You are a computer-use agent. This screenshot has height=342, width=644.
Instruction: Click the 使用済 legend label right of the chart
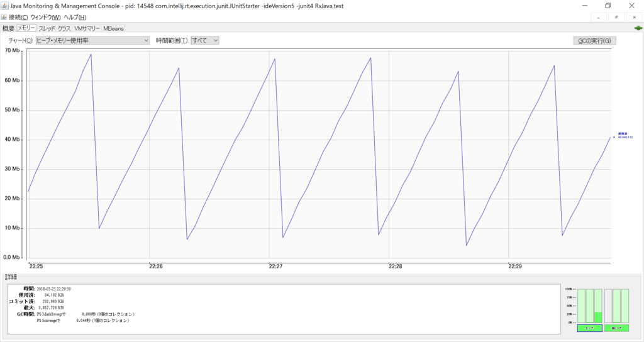click(x=624, y=135)
